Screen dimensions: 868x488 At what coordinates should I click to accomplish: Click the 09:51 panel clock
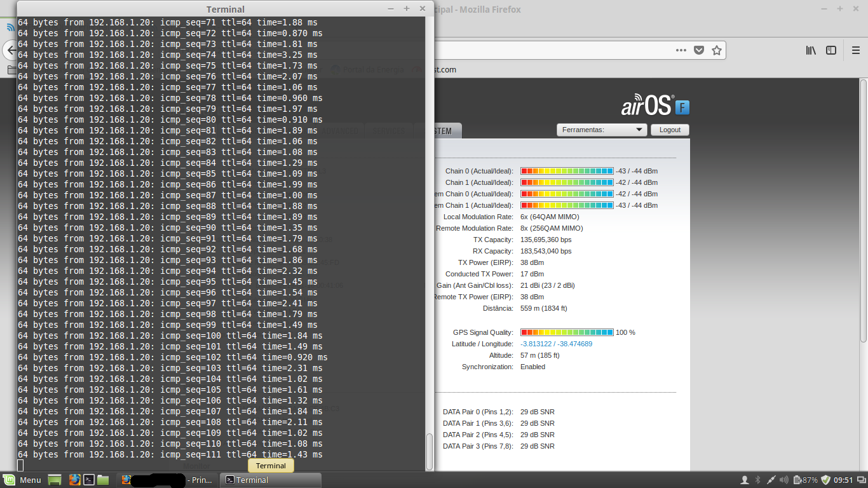[x=843, y=480]
